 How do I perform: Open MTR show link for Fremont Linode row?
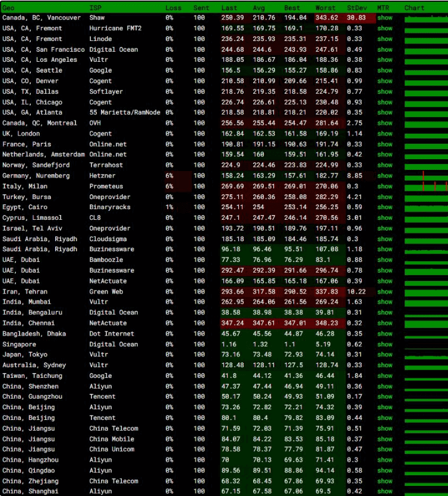point(384,39)
